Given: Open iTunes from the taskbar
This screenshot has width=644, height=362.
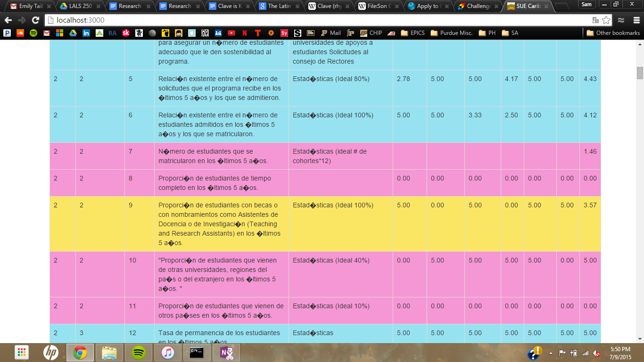Looking at the screenshot, I should (168, 353).
